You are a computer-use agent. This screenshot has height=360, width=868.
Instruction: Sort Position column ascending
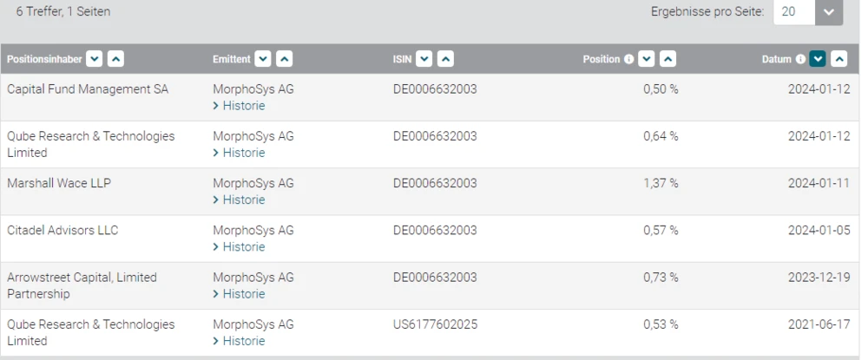(x=667, y=59)
